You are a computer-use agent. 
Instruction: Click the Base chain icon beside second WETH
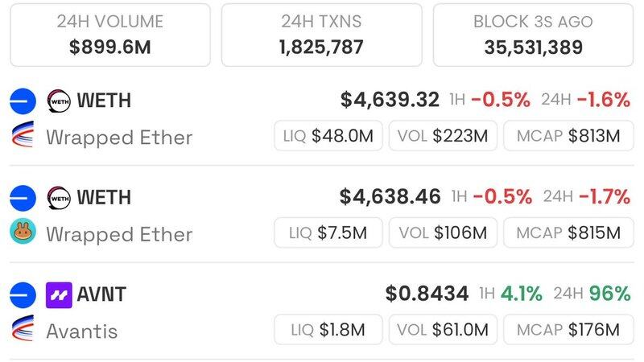click(x=23, y=198)
